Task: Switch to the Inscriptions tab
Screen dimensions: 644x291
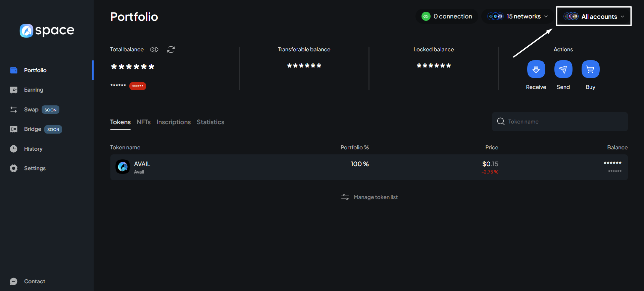Action: click(174, 122)
